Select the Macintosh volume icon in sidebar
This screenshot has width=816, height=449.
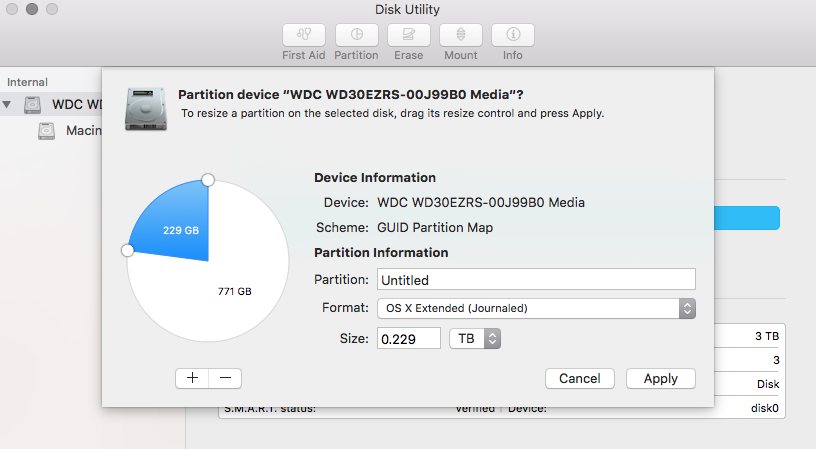pyautogui.click(x=47, y=131)
